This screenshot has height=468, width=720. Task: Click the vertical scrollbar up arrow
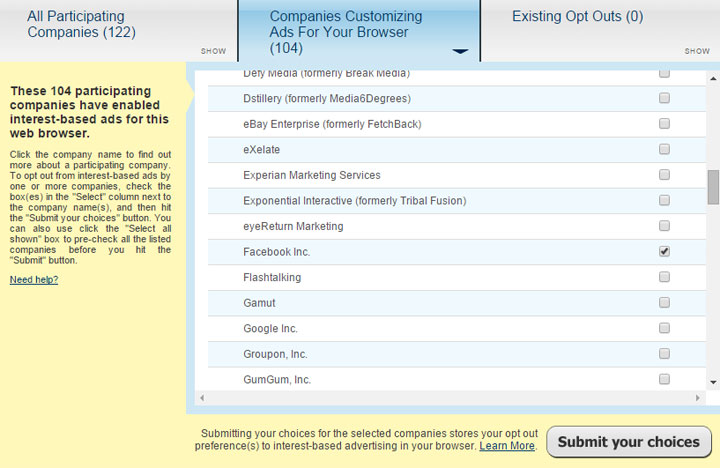713,79
